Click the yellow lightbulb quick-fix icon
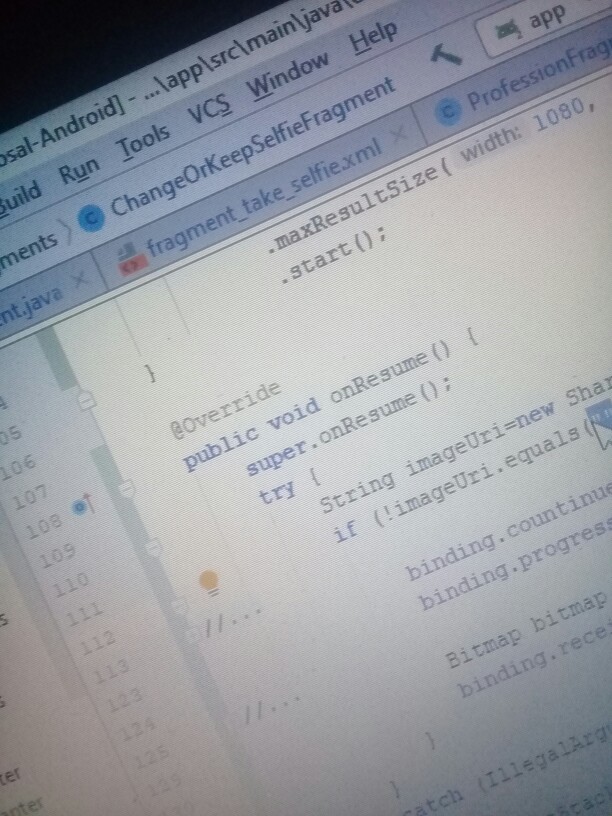Viewport: 612px width, 816px height. pyautogui.click(x=208, y=580)
